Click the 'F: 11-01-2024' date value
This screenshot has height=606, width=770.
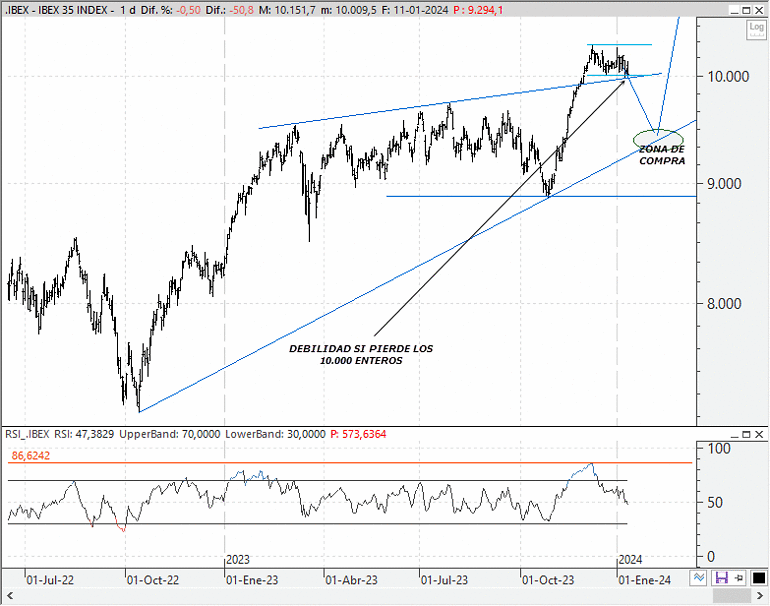(415, 10)
